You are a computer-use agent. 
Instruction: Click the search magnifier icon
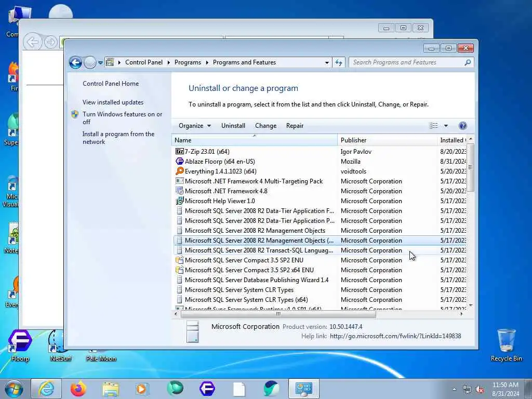pos(468,62)
